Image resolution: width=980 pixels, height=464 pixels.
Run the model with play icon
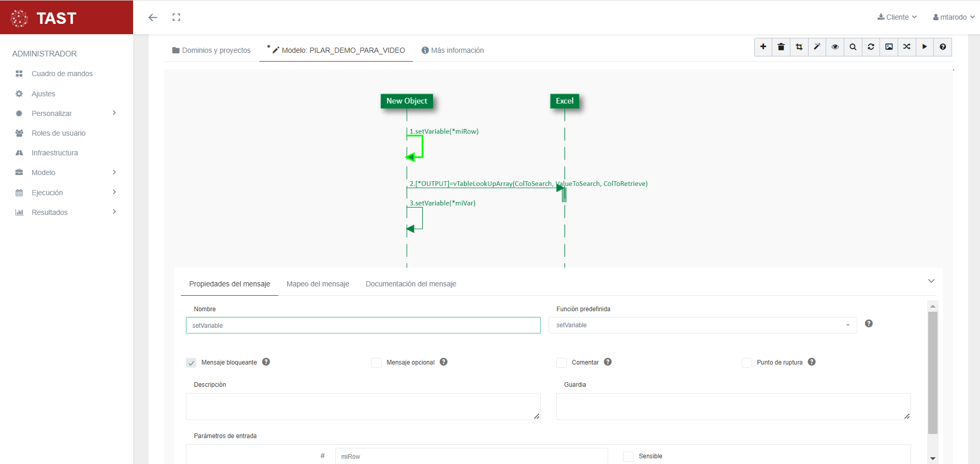(x=925, y=47)
